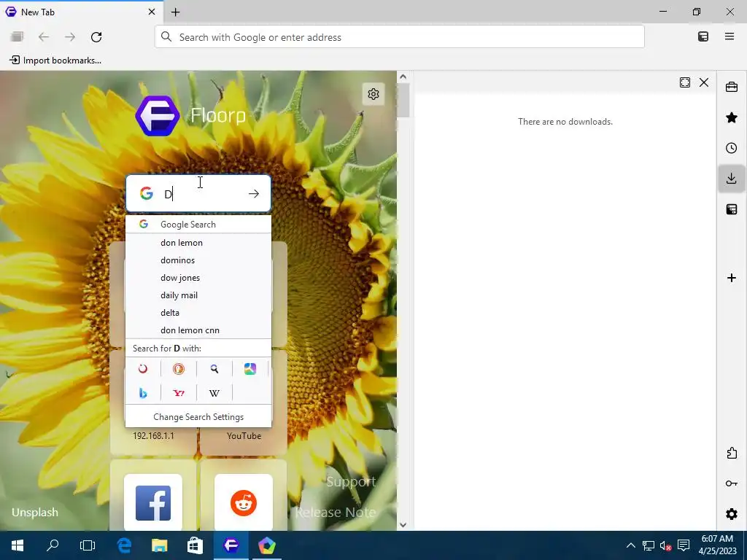
Task: Open the YouTube shortcut label
Action: click(244, 436)
